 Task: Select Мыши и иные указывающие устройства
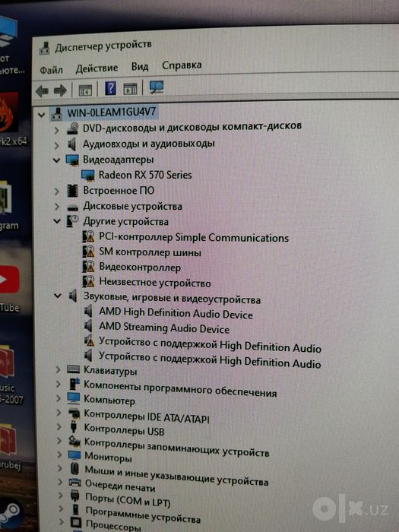[176, 475]
